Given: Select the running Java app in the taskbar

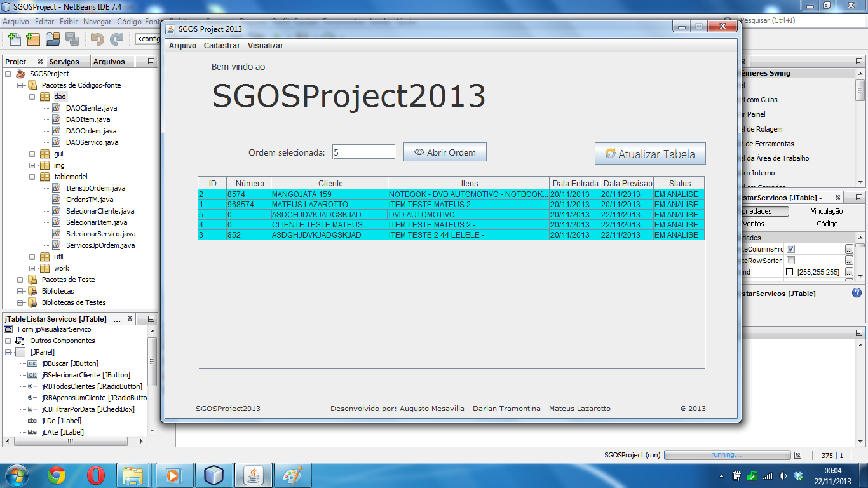Looking at the screenshot, I should coord(254,475).
